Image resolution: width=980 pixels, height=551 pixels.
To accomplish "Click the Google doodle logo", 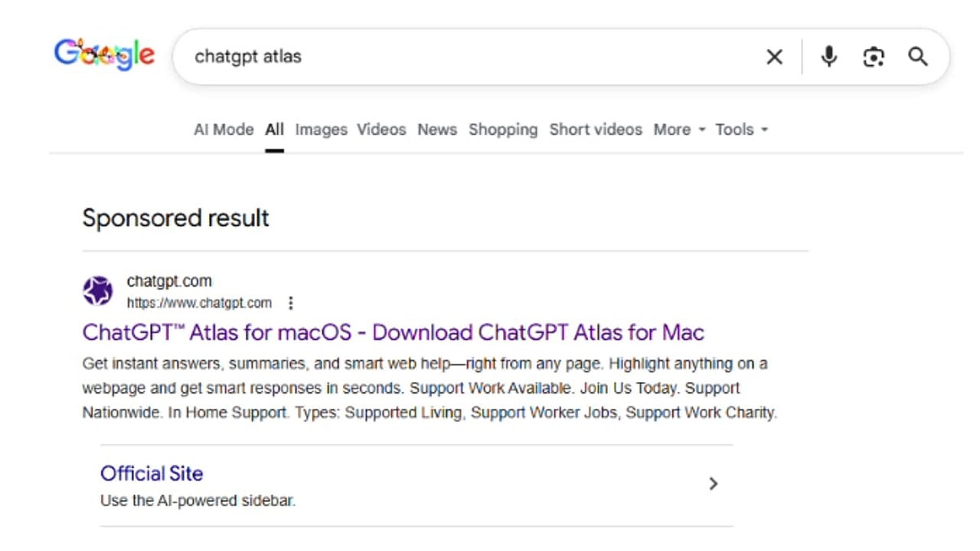I will click(x=104, y=54).
